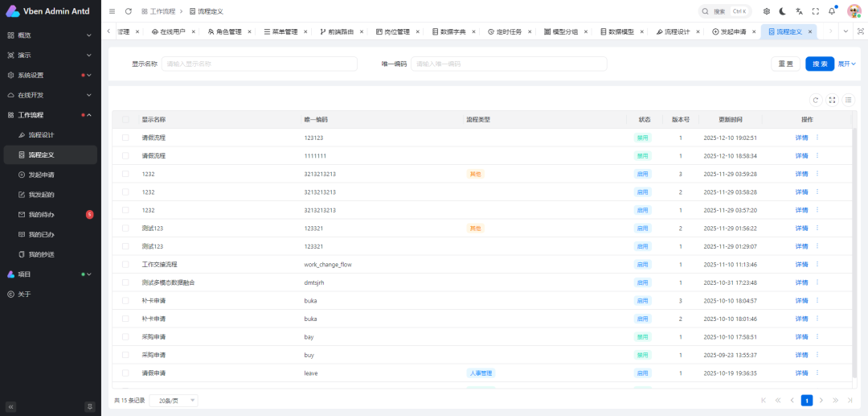Screen dimensions: 868x416
Task: Click the header refresh icon
Action: pos(129,11)
